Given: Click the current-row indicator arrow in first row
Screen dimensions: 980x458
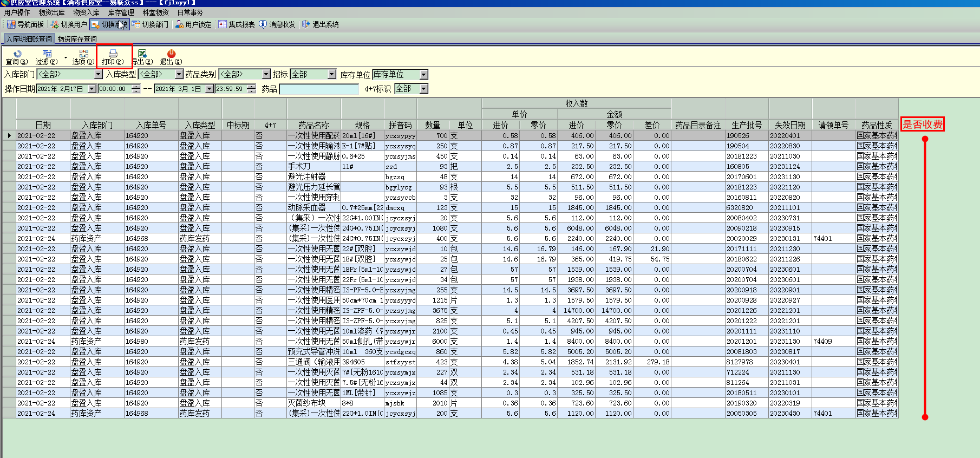Looking at the screenshot, I should coord(9,136).
